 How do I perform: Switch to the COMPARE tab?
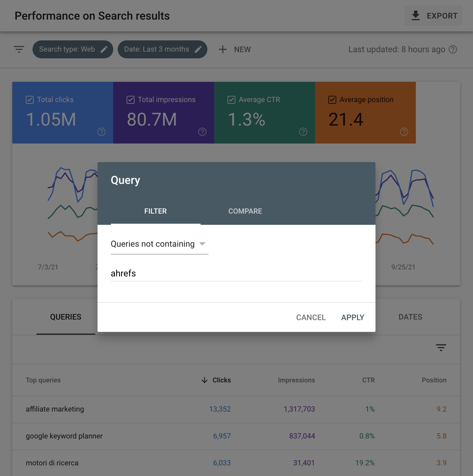click(245, 211)
